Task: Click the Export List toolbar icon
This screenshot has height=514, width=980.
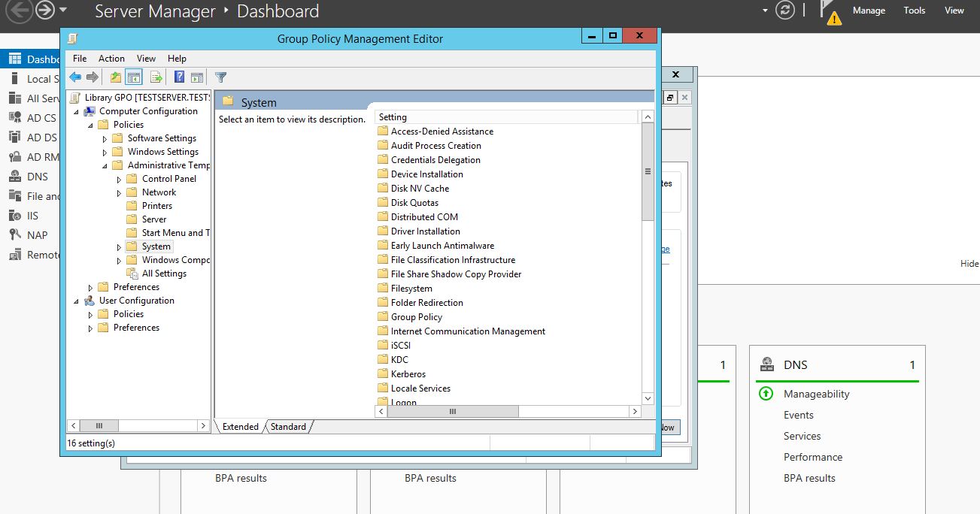Action: click(x=156, y=77)
